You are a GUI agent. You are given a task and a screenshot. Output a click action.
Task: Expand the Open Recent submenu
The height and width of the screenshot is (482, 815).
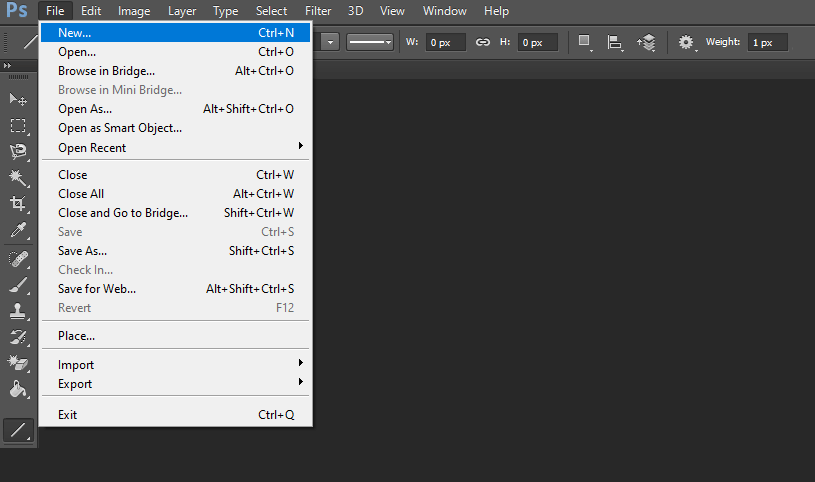175,148
